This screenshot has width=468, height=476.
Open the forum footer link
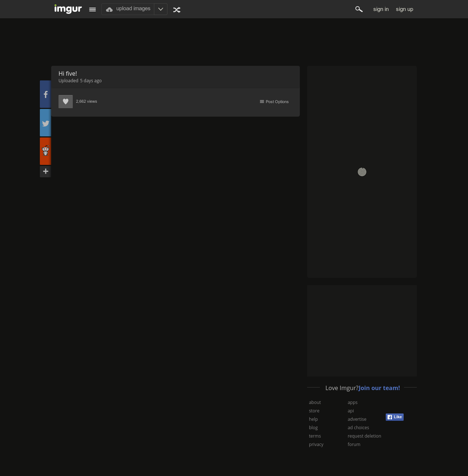354,444
